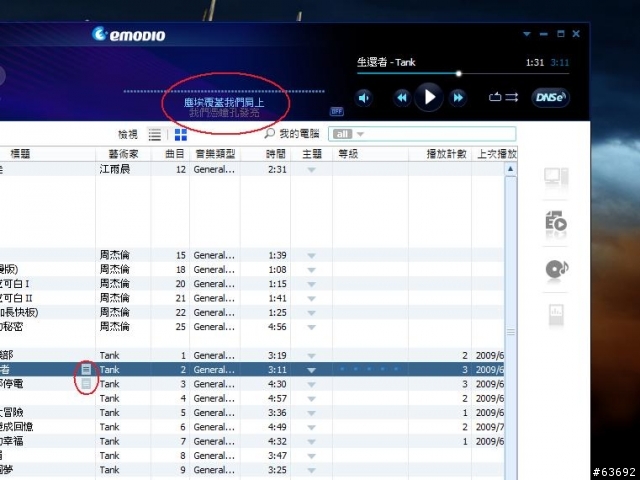Select 周杰倫 track with time 1:41

[x=252, y=298]
